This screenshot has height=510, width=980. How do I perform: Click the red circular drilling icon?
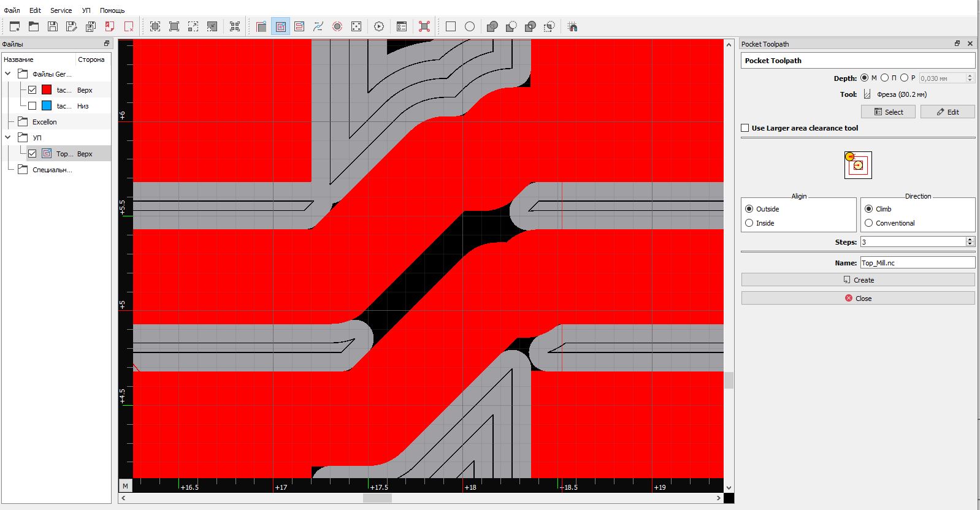pyautogui.click(x=337, y=26)
